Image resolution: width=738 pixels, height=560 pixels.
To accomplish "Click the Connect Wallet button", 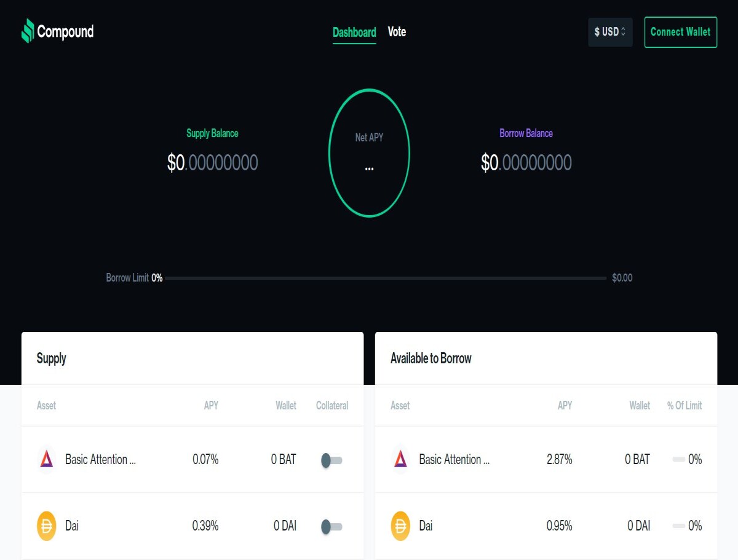I will (680, 32).
